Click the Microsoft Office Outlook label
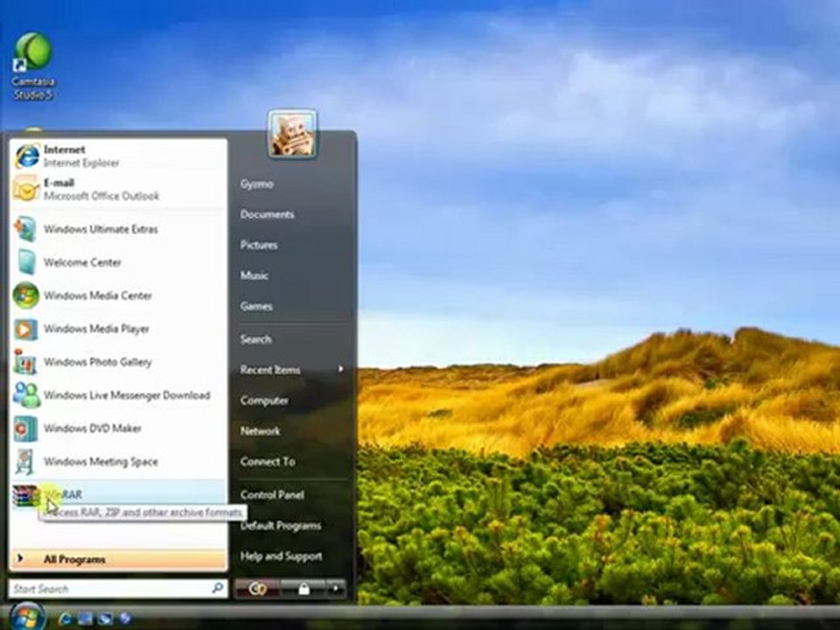 coord(101,196)
